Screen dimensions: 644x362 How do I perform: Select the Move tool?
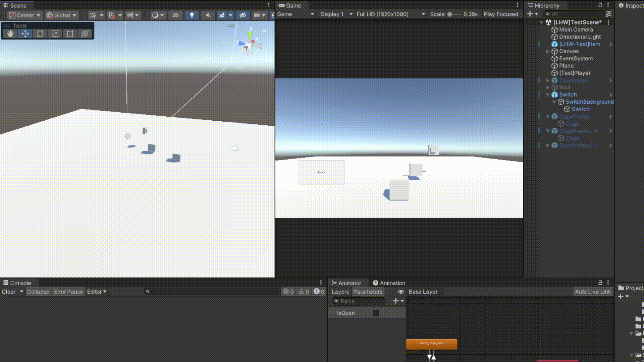pyautogui.click(x=25, y=34)
